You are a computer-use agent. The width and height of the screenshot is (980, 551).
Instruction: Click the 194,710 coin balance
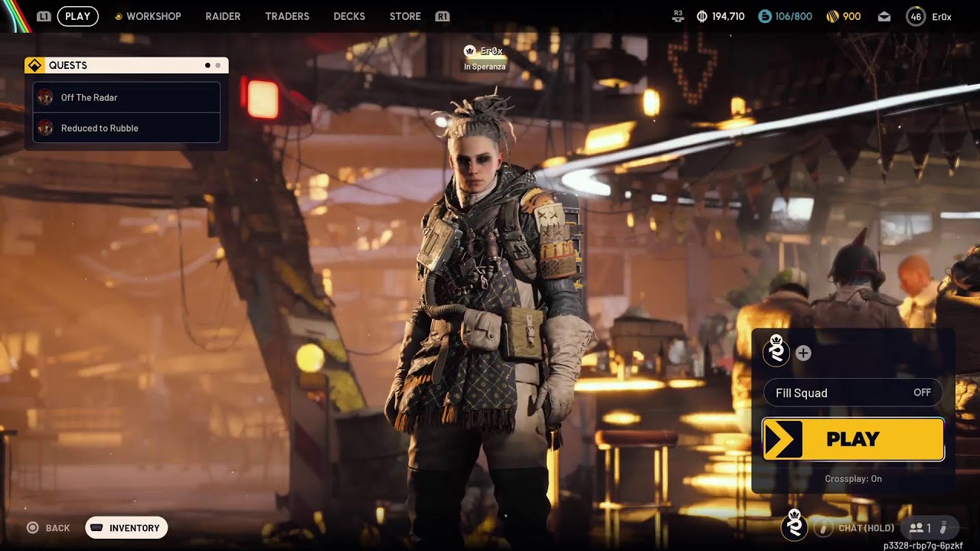(727, 16)
